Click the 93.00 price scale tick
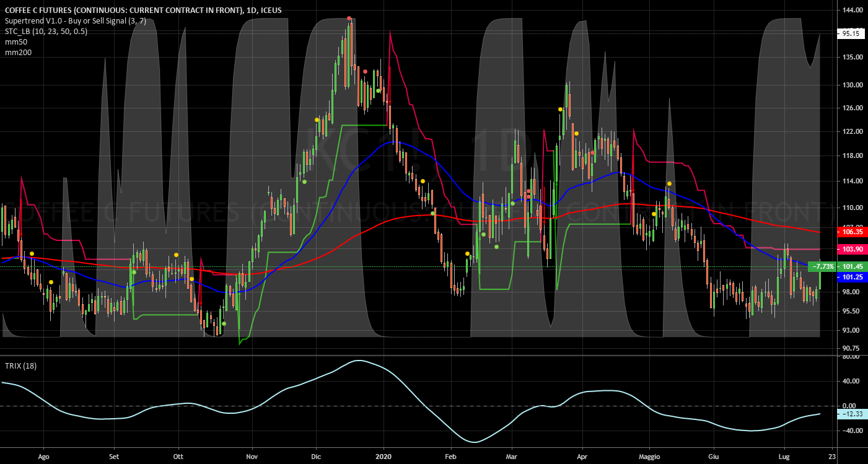868x464 pixels. pos(852,330)
